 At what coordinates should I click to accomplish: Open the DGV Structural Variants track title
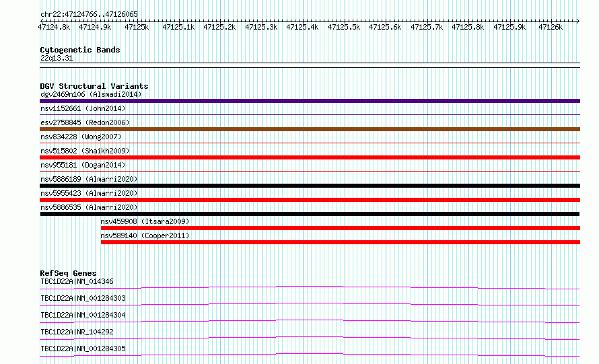pos(94,86)
